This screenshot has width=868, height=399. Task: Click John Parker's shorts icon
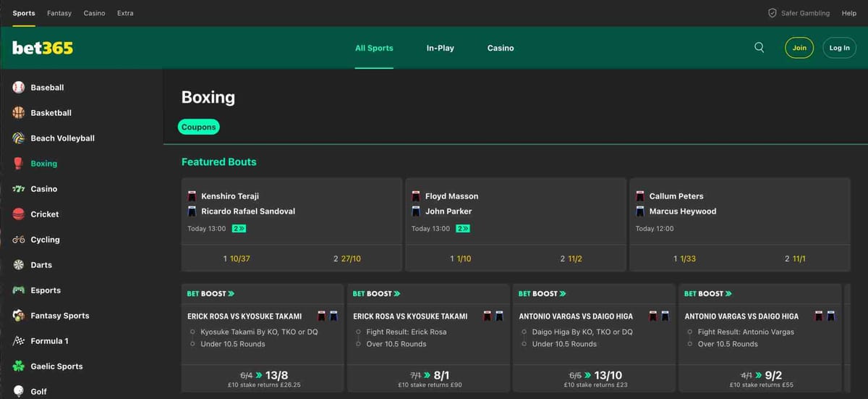416,211
